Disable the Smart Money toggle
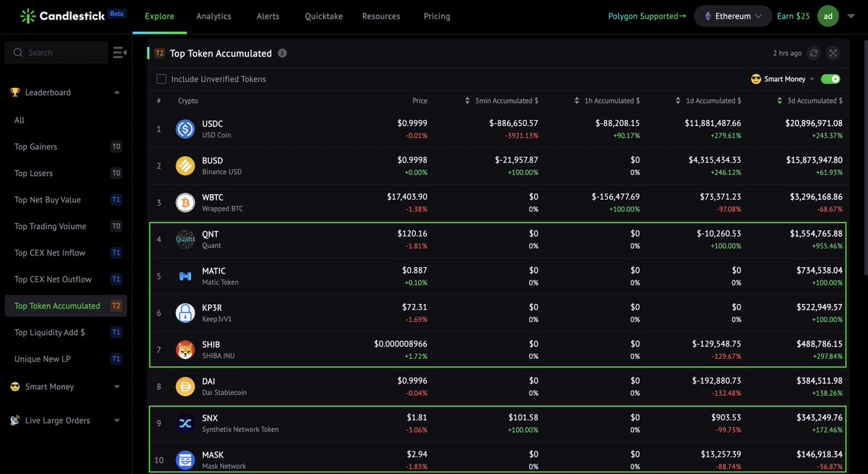 click(830, 79)
